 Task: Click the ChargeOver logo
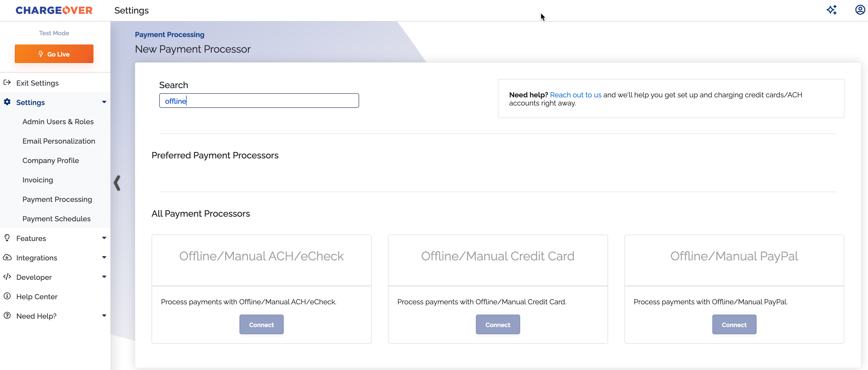pyautogui.click(x=54, y=10)
